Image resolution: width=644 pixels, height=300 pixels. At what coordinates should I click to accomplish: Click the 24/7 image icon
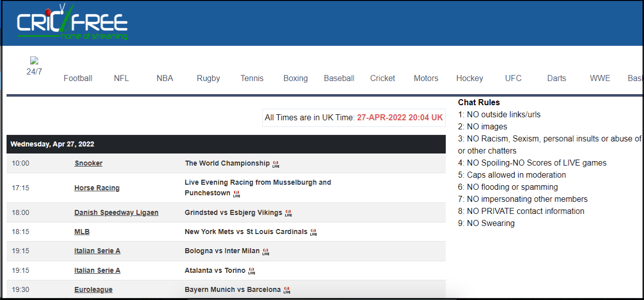click(x=34, y=60)
